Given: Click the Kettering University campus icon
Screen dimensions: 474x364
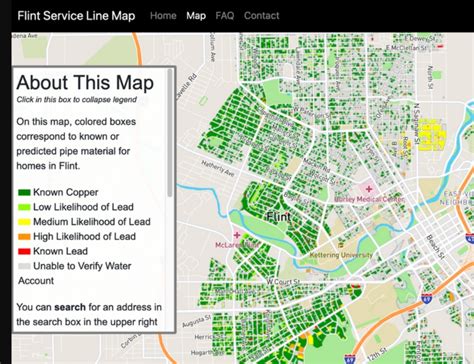Looking at the screenshot, I should pos(340,245).
